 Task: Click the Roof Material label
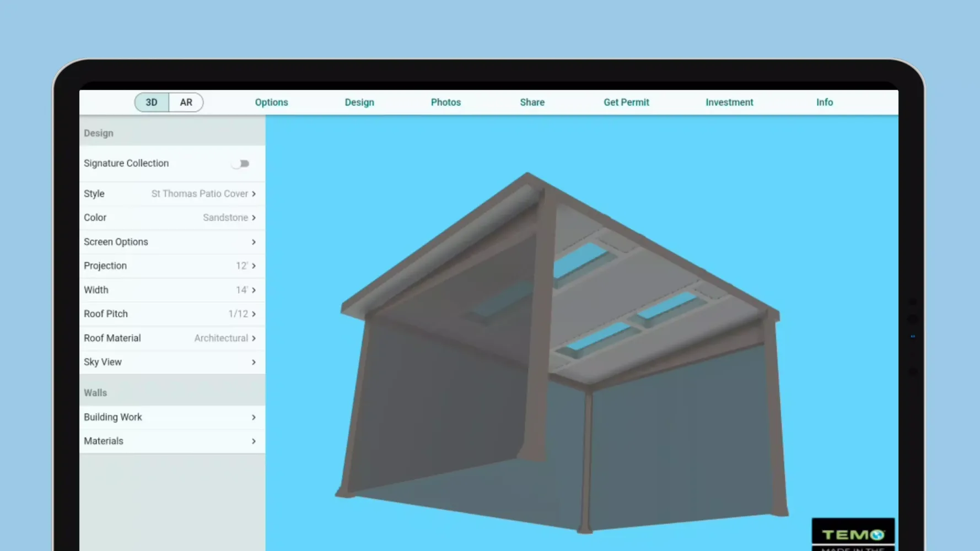tap(112, 338)
